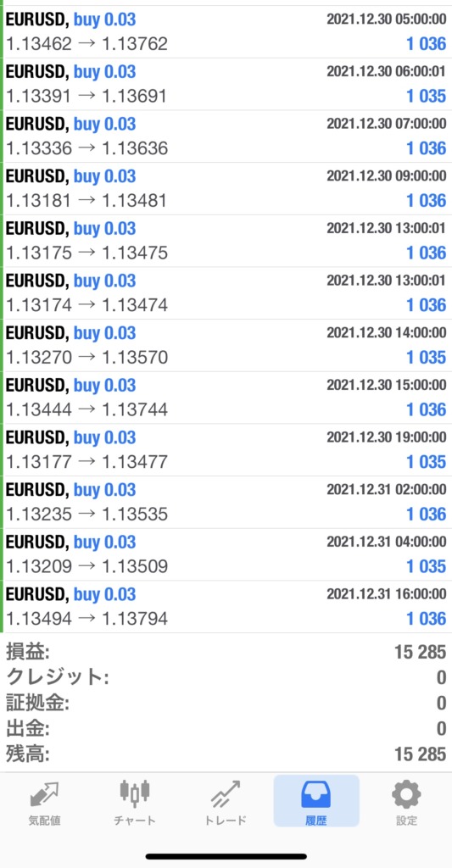Open the 設定 gear settings icon
Screen dimensions: 452x868
click(x=406, y=794)
